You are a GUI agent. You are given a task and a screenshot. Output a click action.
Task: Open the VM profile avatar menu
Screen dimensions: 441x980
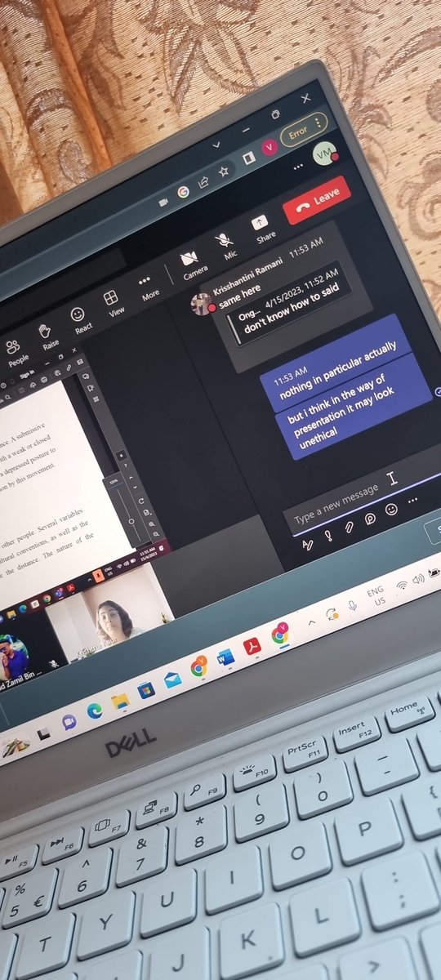coord(325,153)
